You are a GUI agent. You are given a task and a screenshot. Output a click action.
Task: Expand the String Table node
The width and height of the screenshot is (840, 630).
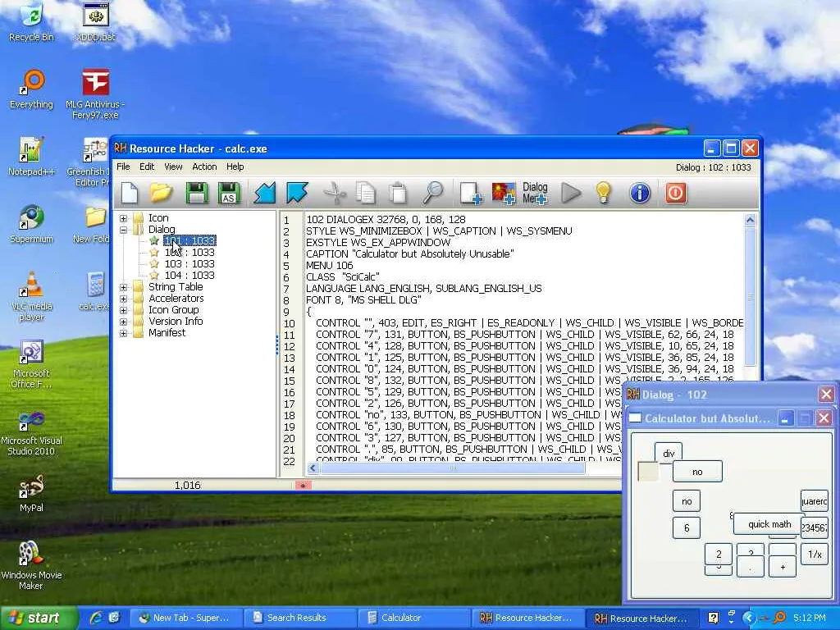123,287
